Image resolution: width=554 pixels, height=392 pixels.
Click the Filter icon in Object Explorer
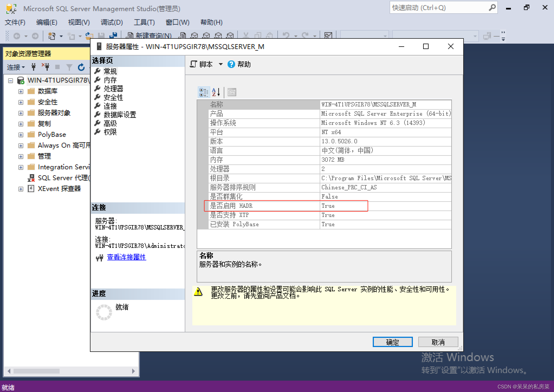point(69,67)
